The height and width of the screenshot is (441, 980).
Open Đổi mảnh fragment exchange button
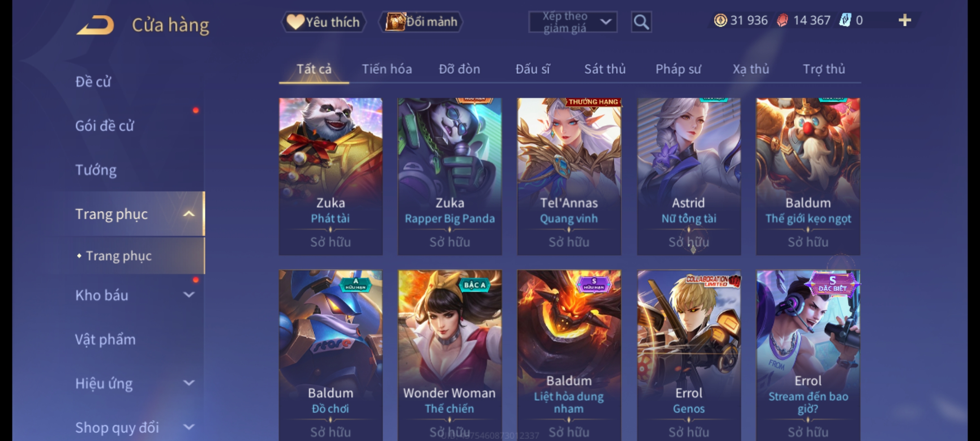point(421,22)
